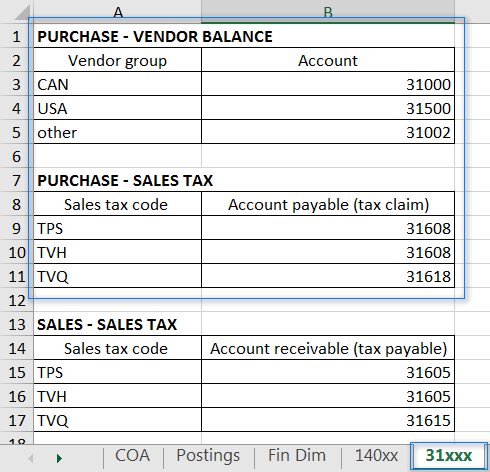This screenshot has width=490, height=472.
Task: Select the Fin Dim sheet tab
Action: click(297, 456)
